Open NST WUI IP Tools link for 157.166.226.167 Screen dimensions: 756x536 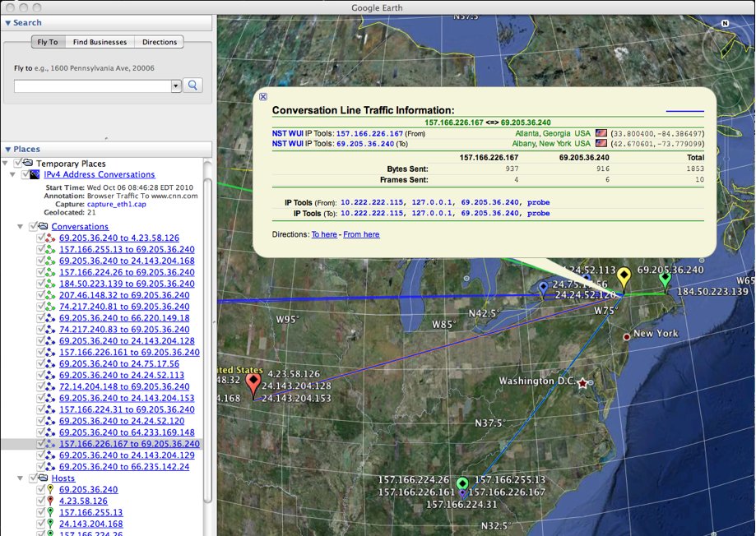[369, 133]
